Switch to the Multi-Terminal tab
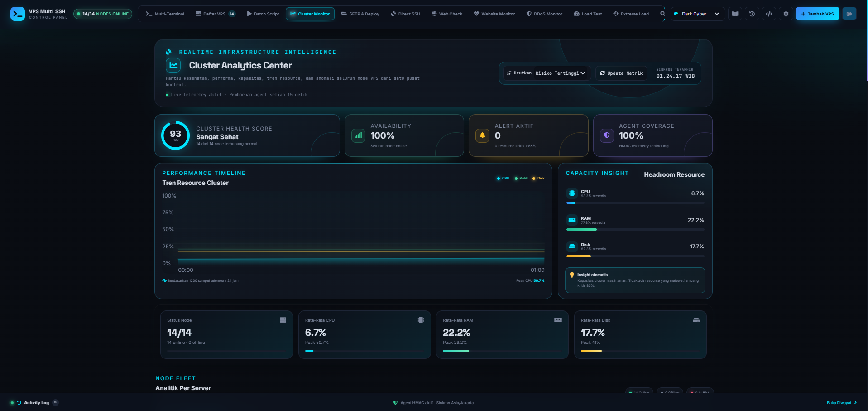The height and width of the screenshot is (411, 868). coord(165,14)
